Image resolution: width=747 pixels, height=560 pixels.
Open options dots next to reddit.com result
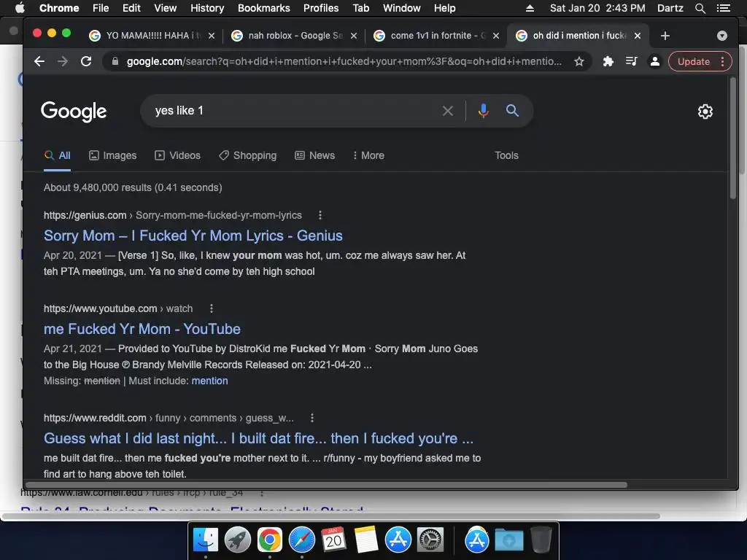(x=312, y=418)
